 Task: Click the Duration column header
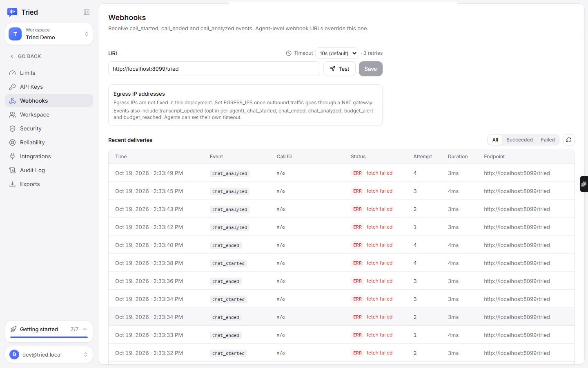coord(458,157)
